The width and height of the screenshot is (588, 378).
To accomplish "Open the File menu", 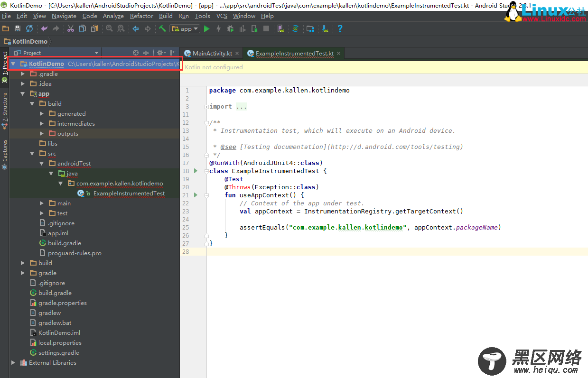I will tap(6, 16).
